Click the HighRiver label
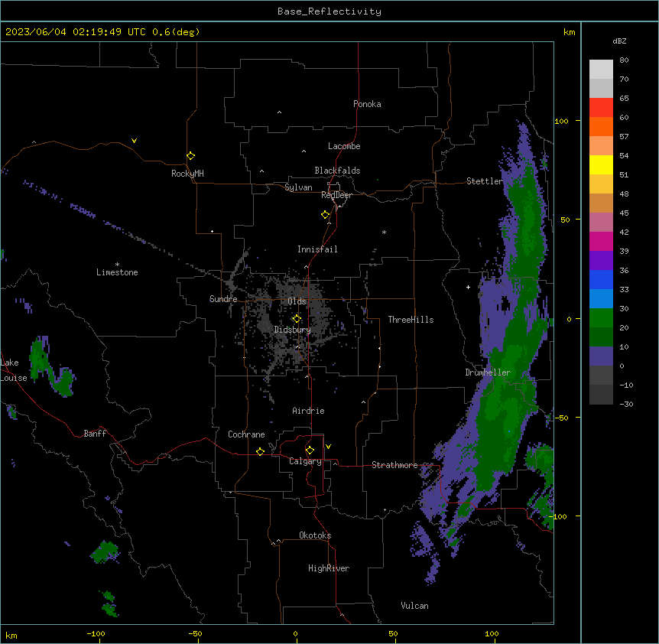This screenshot has width=659, height=644. [329, 568]
